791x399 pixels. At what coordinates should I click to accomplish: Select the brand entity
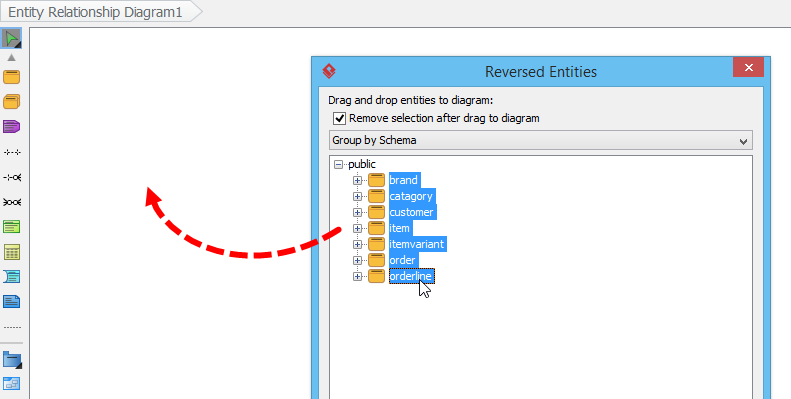404,180
